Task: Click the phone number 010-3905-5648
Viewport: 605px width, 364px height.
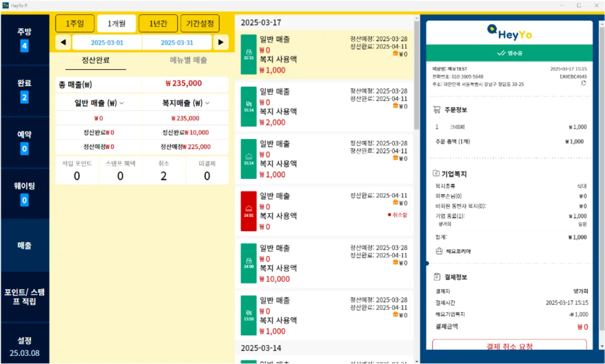Action: pos(467,77)
